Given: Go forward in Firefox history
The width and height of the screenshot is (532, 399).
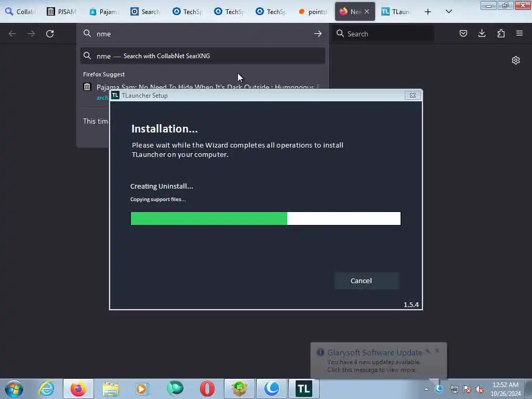Looking at the screenshot, I should (x=31, y=34).
